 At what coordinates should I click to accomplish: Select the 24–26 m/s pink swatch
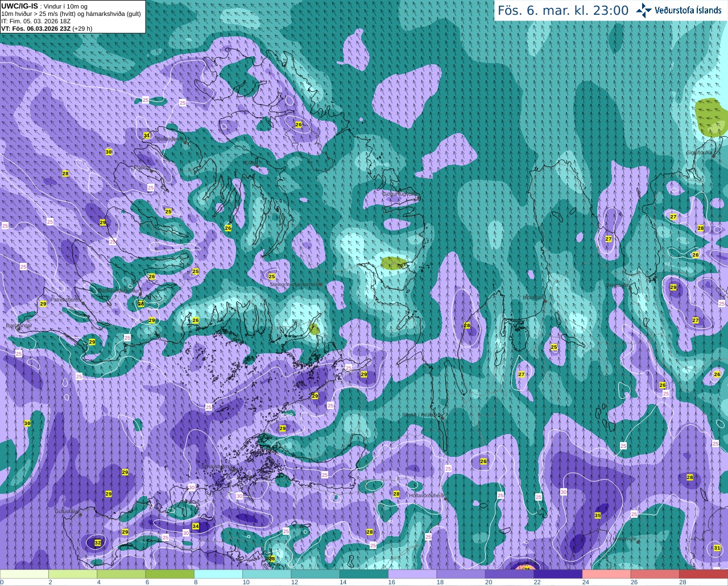607,574
